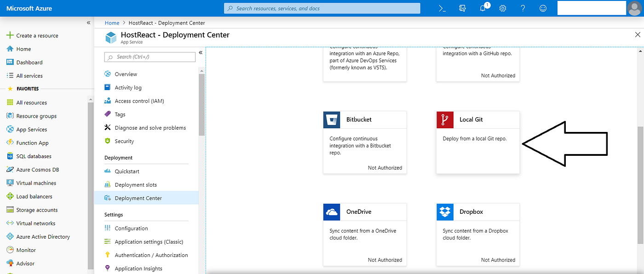The width and height of the screenshot is (644, 274).
Task: Focus the global search bar for resources
Action: pos(322,8)
